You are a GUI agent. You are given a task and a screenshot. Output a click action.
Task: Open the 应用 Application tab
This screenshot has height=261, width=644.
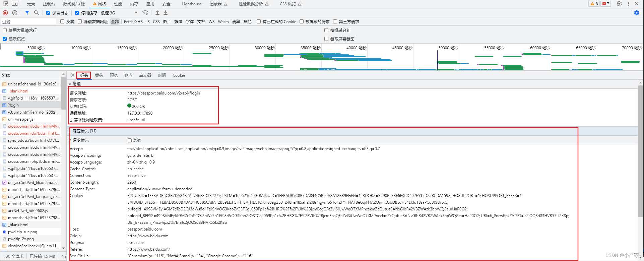click(x=150, y=4)
